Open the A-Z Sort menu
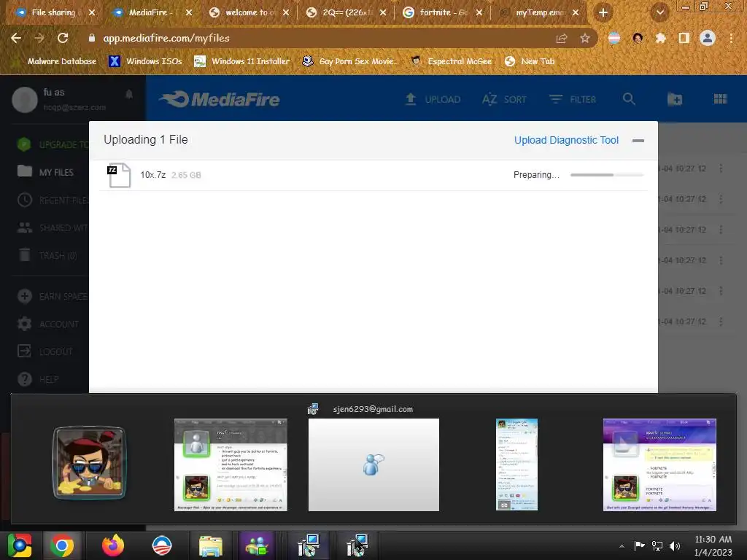The image size is (747, 560). tap(504, 99)
